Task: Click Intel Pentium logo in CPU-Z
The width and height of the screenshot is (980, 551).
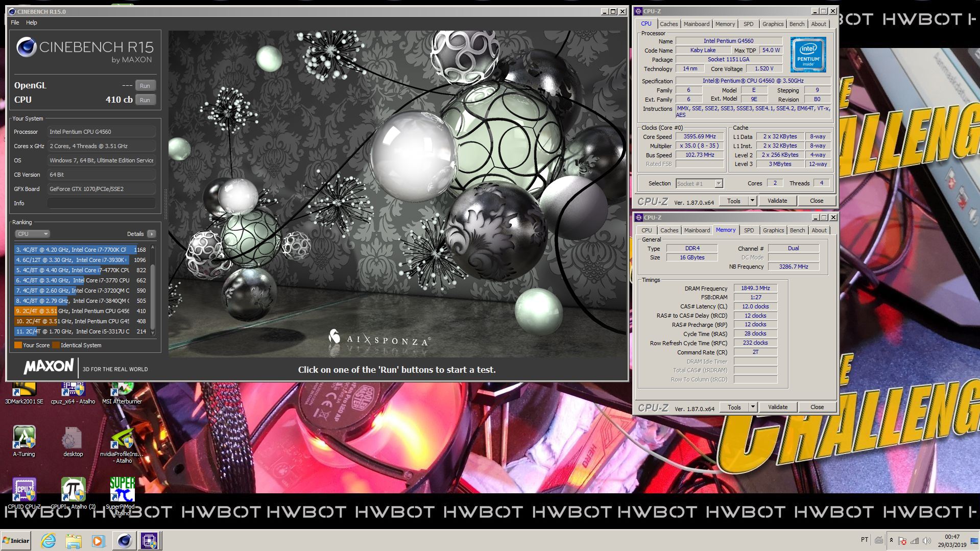Action: pos(808,54)
